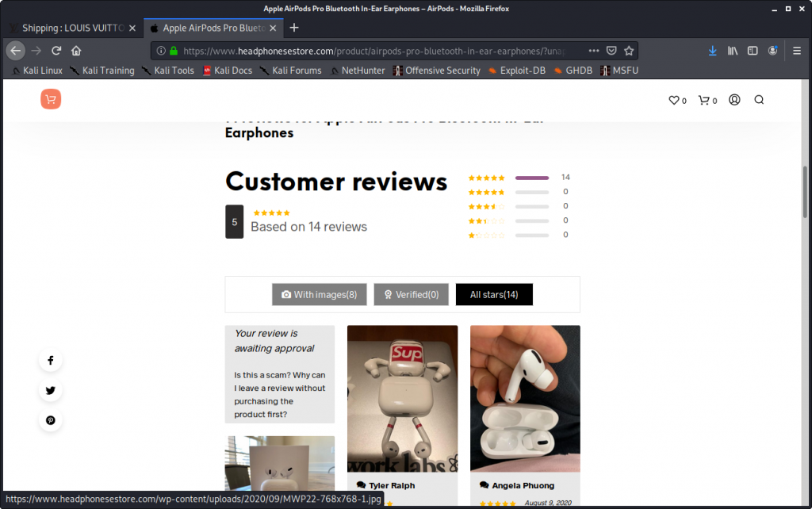Click the four-star rating bar
The height and width of the screenshot is (509, 812).
(x=532, y=192)
